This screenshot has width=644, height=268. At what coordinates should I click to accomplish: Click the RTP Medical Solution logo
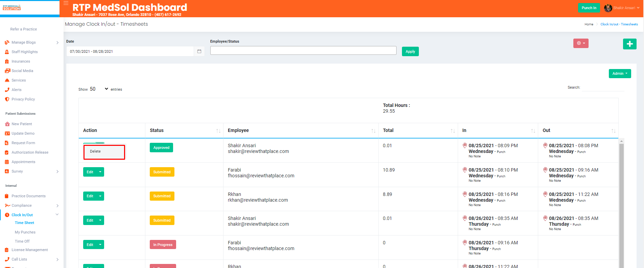tap(12, 7)
